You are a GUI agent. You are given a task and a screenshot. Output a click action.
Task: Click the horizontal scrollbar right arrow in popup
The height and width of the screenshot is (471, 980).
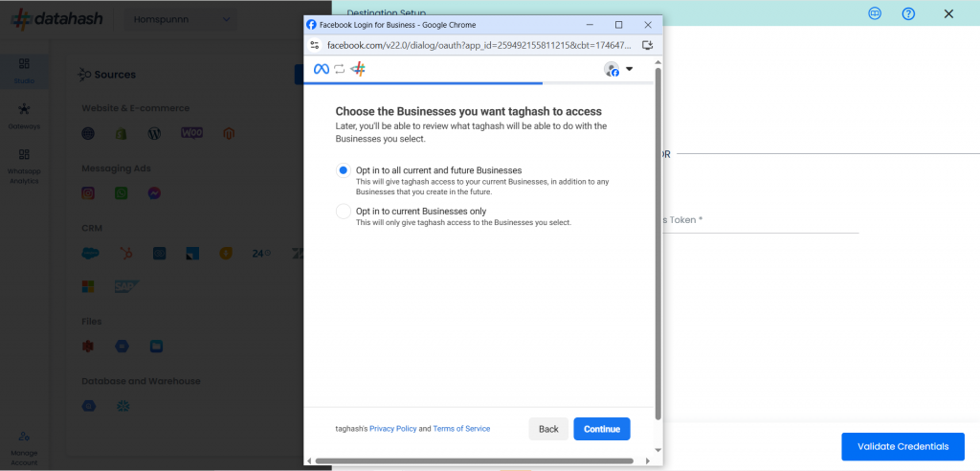648,461
